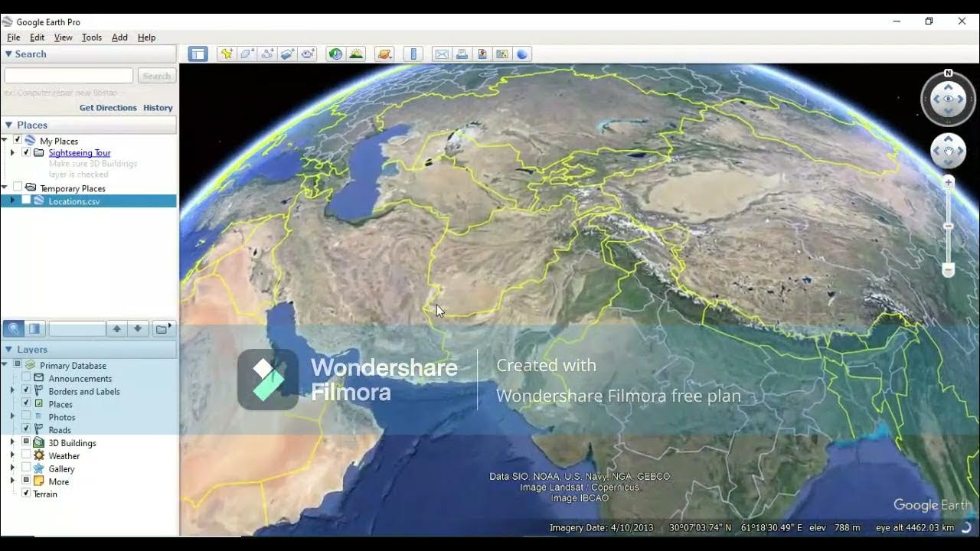
Task: Open the Help menu
Action: 146,37
